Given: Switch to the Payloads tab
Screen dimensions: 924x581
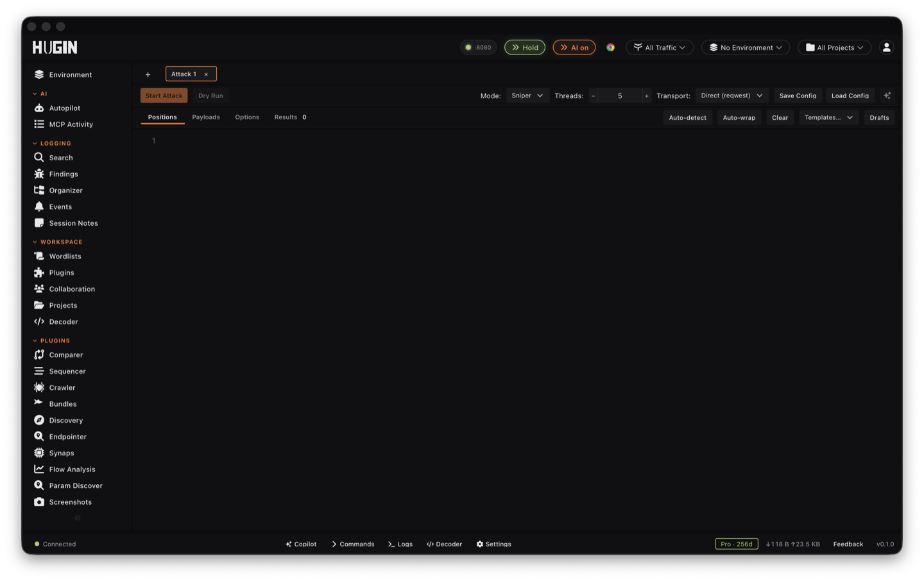Looking at the screenshot, I should [x=206, y=117].
